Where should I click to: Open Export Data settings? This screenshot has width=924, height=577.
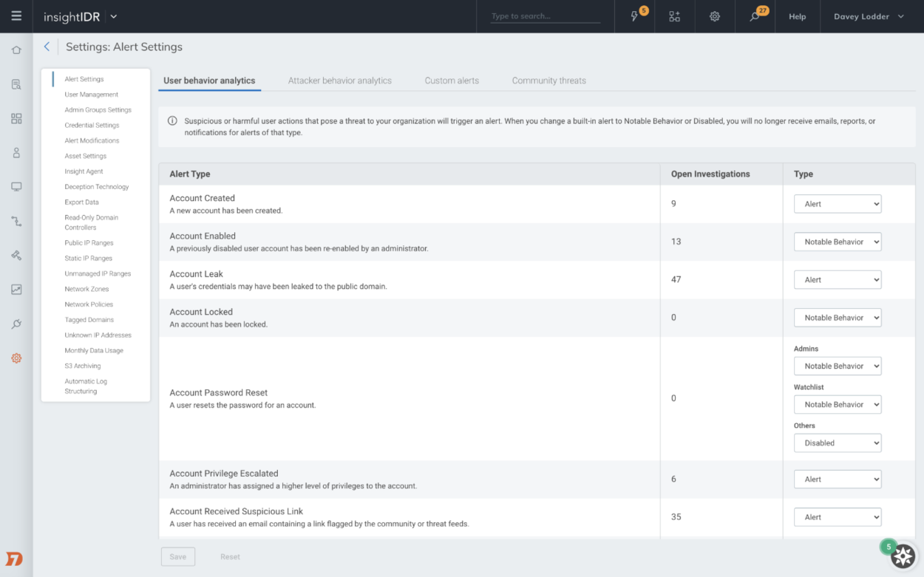pyautogui.click(x=81, y=202)
